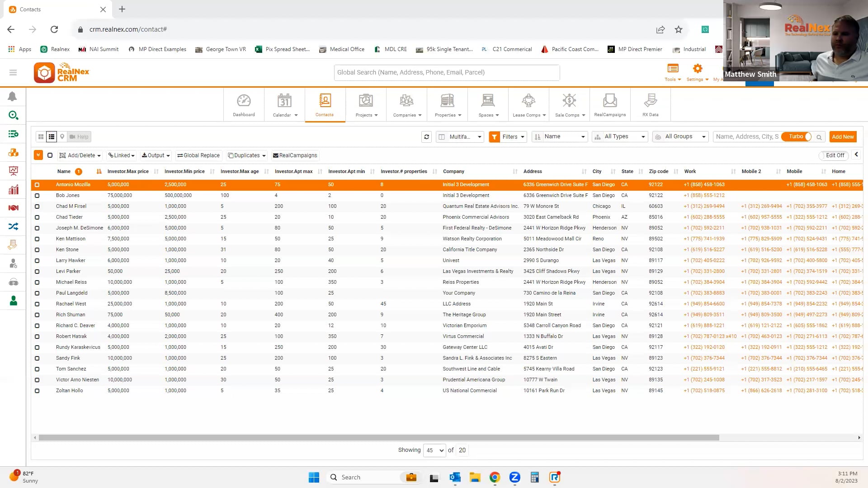Click the Add New button

(x=843, y=136)
